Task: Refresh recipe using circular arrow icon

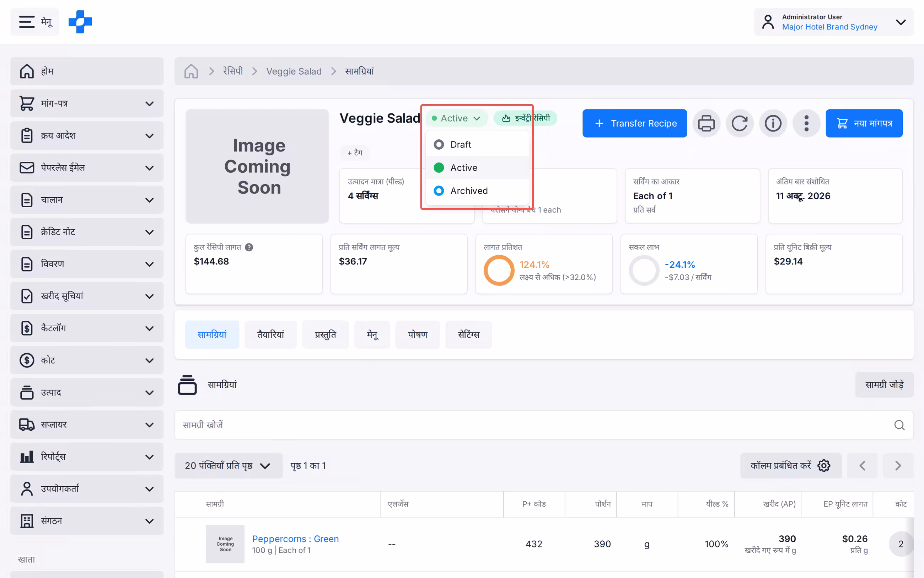Action: point(740,123)
